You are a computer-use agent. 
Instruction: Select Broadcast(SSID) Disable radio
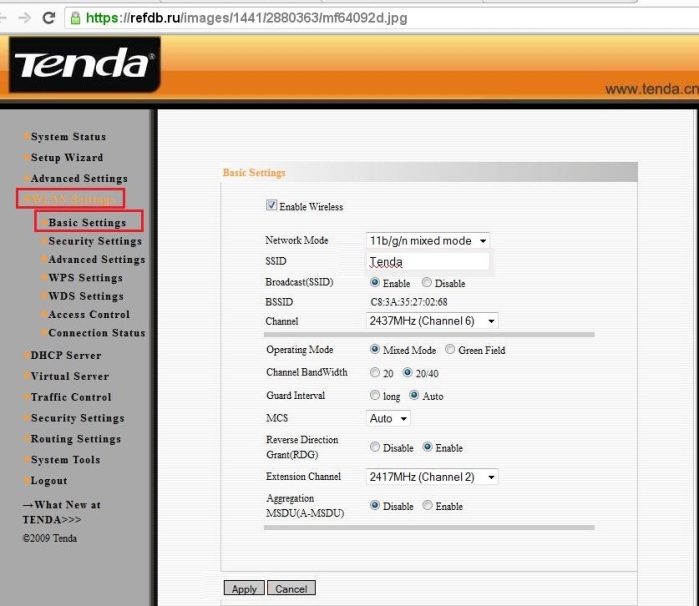pyautogui.click(x=427, y=282)
